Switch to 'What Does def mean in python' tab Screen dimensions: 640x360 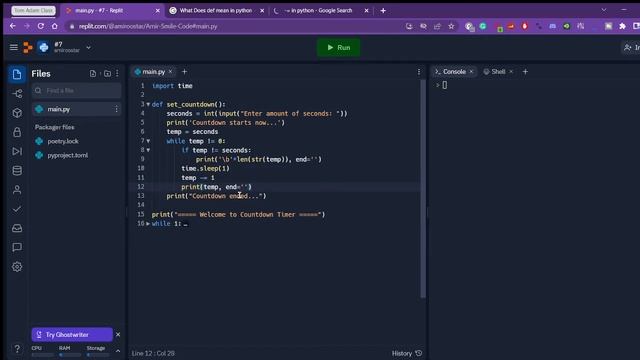[216, 11]
